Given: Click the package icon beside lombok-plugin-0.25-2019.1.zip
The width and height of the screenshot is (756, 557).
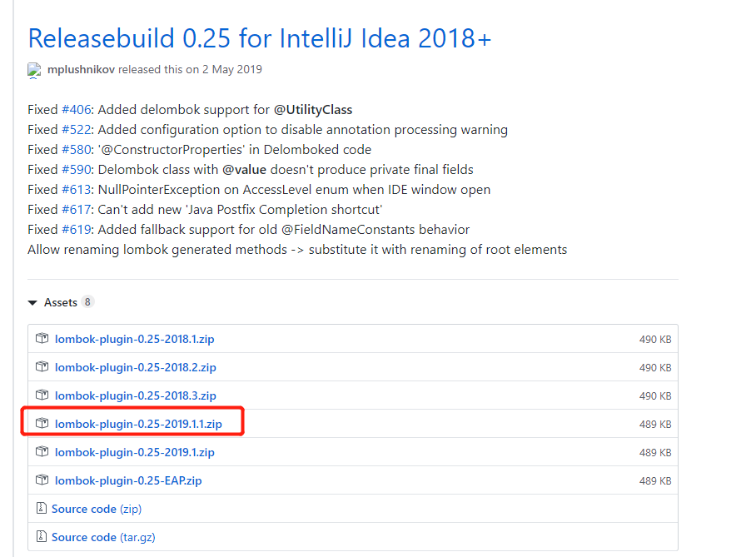Looking at the screenshot, I should click(42, 452).
